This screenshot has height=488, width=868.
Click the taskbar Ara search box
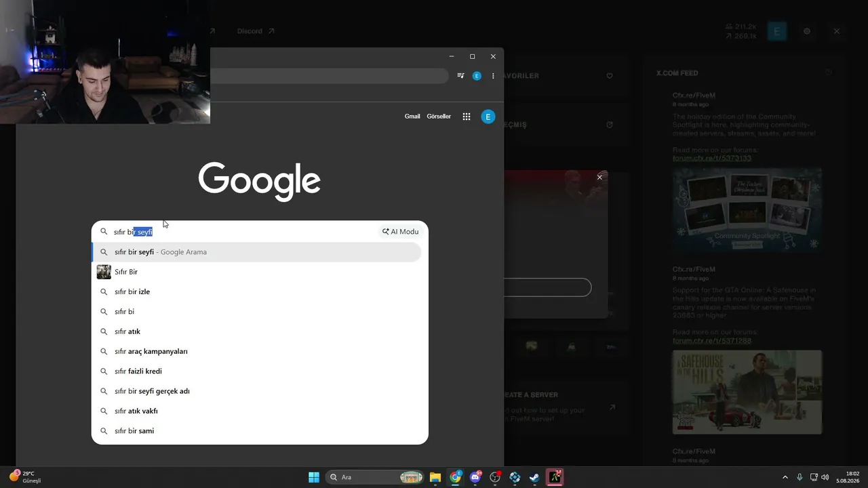pos(376,477)
